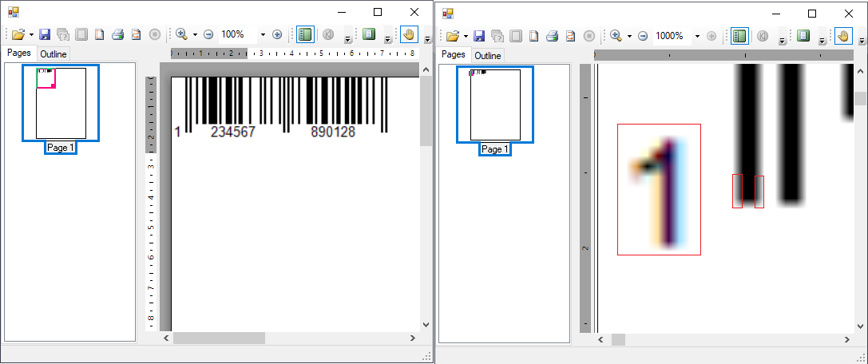Click the app icon in the 100% window title bar
The height and width of the screenshot is (364, 868).
tap(14, 12)
